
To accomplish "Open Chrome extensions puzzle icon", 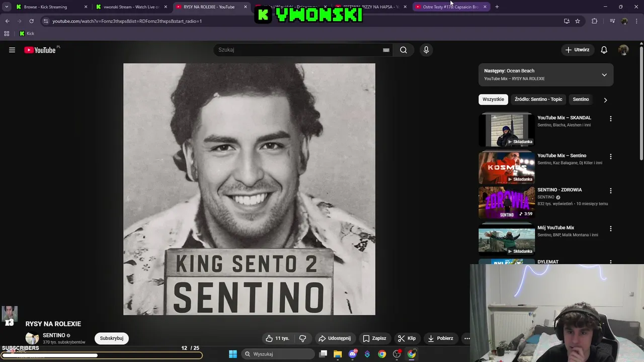I will [x=594, y=21].
